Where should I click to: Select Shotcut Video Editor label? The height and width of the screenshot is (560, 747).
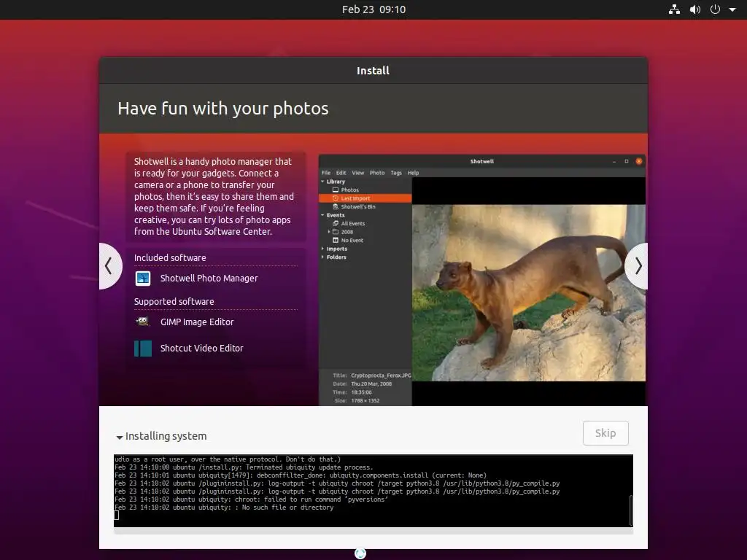[x=201, y=348]
